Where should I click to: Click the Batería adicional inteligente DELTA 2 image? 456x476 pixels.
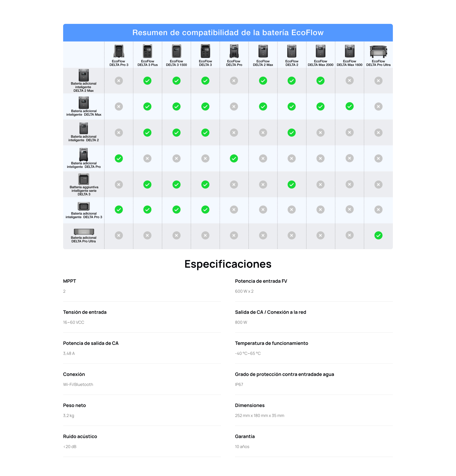tap(84, 128)
